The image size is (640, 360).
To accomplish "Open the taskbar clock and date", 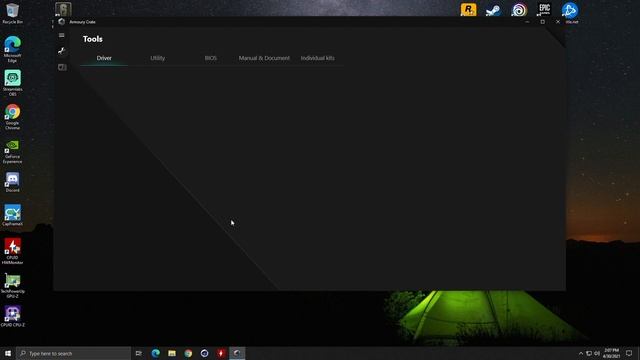I will [611, 353].
